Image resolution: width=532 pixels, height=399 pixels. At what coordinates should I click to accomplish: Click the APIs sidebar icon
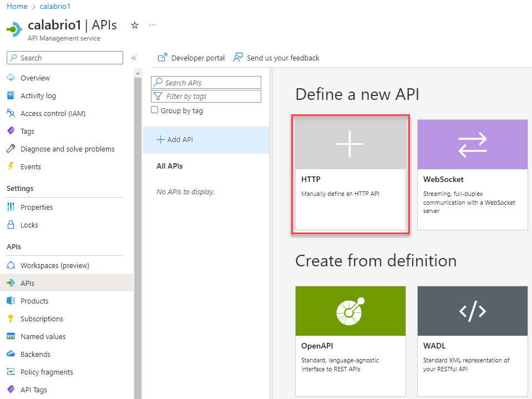pyautogui.click(x=11, y=282)
